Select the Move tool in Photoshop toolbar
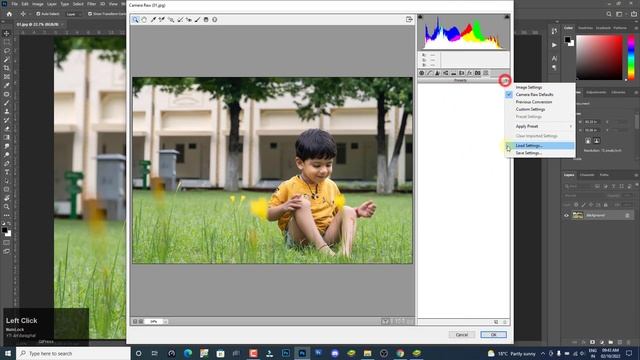 coord(7,33)
